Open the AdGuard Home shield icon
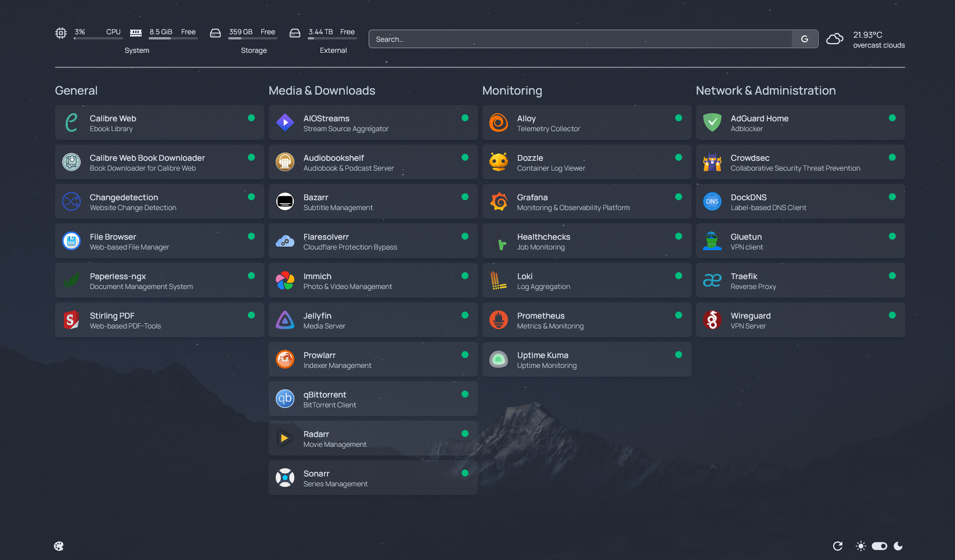This screenshot has width=955, height=560. click(712, 122)
